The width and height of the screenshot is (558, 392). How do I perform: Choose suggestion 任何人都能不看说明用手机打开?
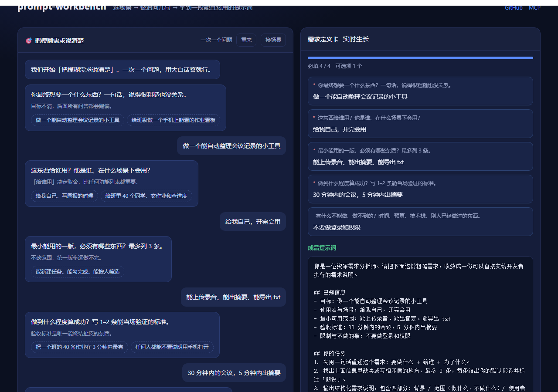tap(172, 347)
